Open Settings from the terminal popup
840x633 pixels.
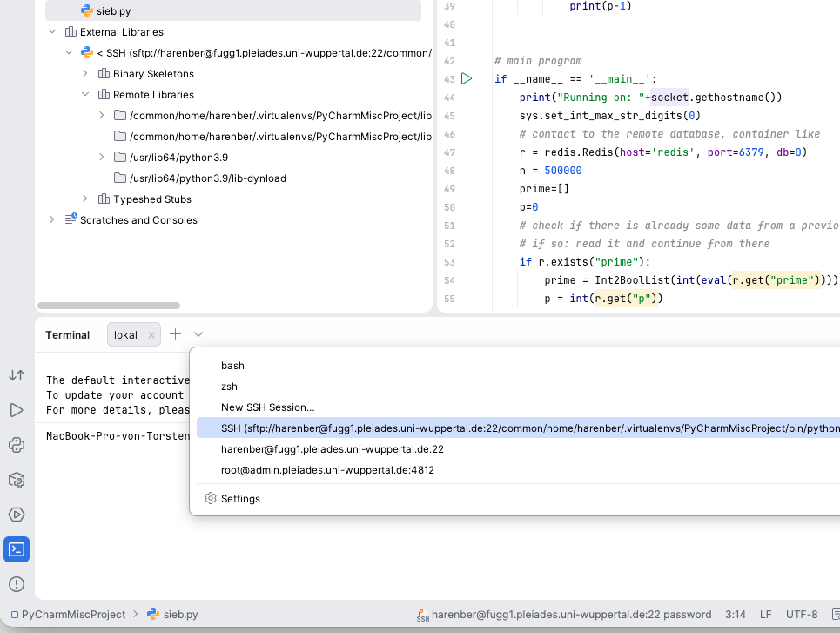[240, 499]
